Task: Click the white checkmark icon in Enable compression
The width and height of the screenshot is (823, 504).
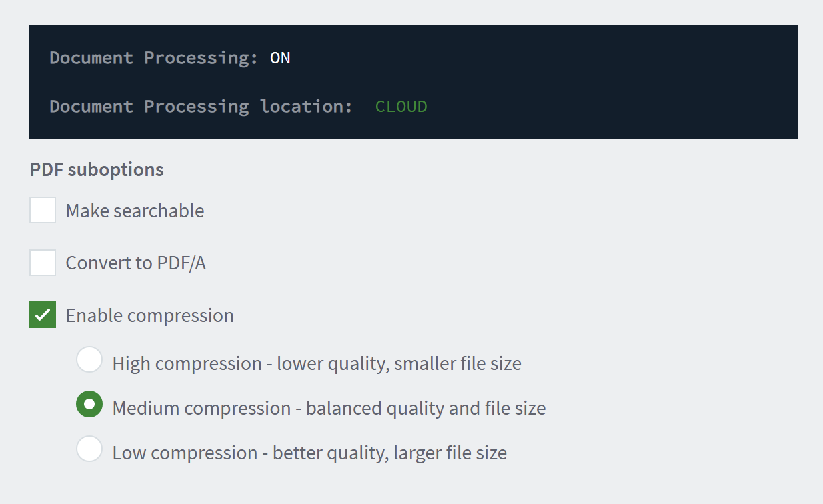Action: pyautogui.click(x=43, y=315)
